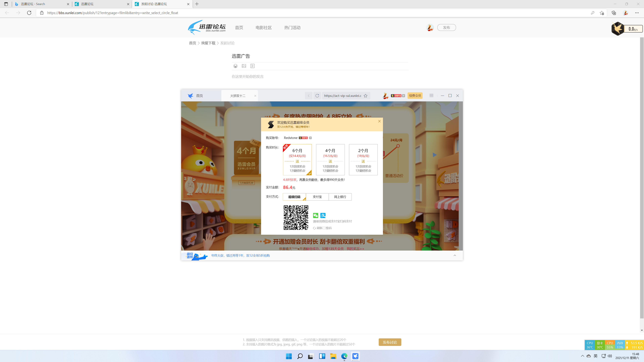Image resolution: width=644 pixels, height=362 pixels.
Task: Bookmark the act-vip page via the star icon
Action: coord(365,95)
